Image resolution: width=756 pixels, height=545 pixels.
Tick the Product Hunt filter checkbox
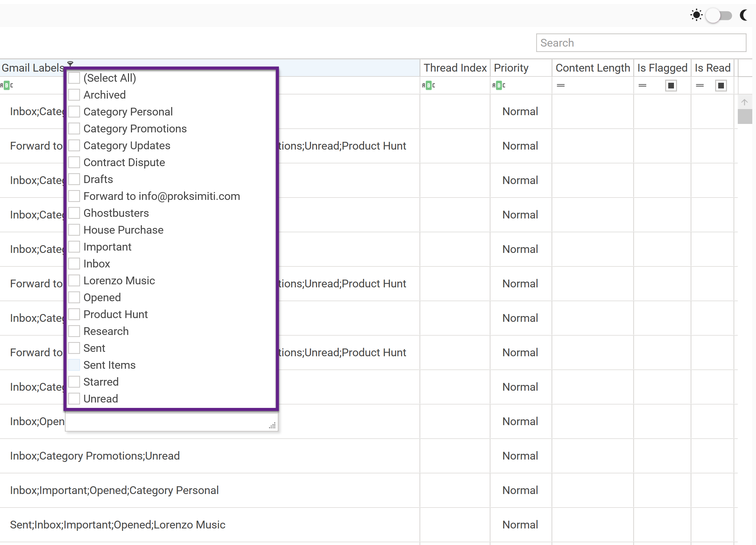pyautogui.click(x=74, y=314)
